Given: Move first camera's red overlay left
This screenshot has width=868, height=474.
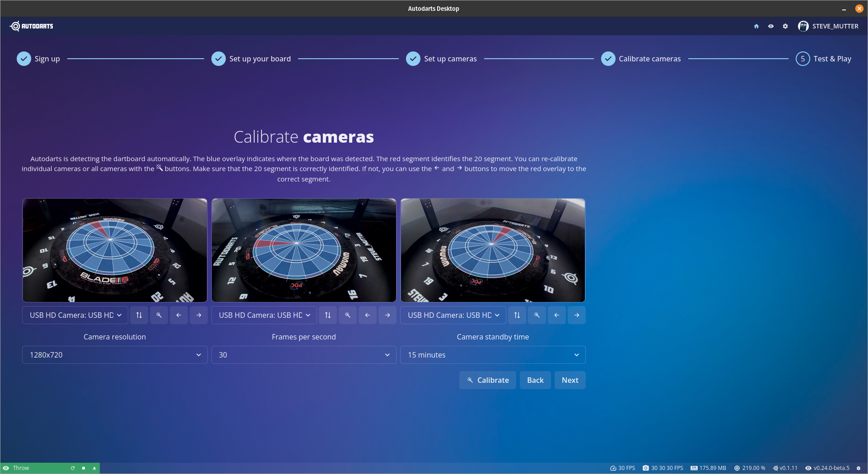Looking at the screenshot, I should click(x=179, y=315).
